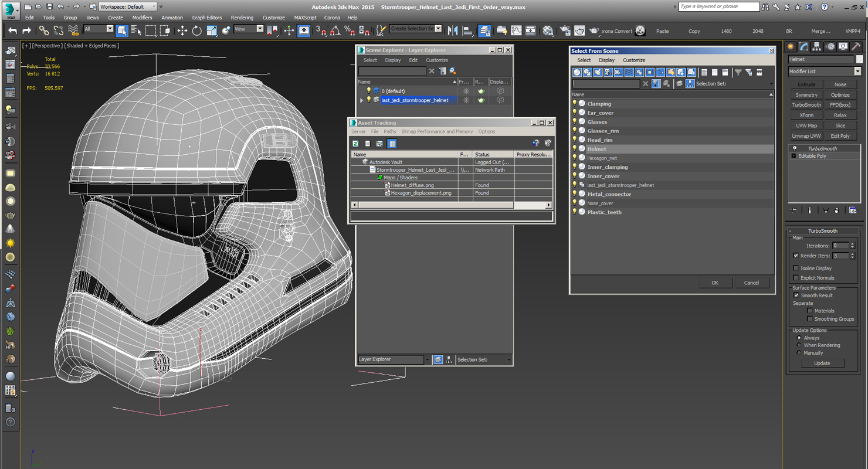Click the Symmetry modifier button
This screenshot has width=868, height=469.
(806, 95)
